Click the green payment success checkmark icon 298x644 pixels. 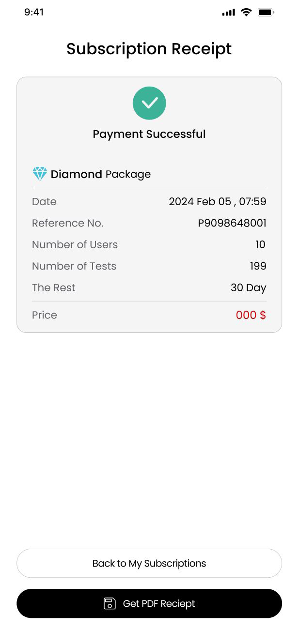(x=149, y=103)
